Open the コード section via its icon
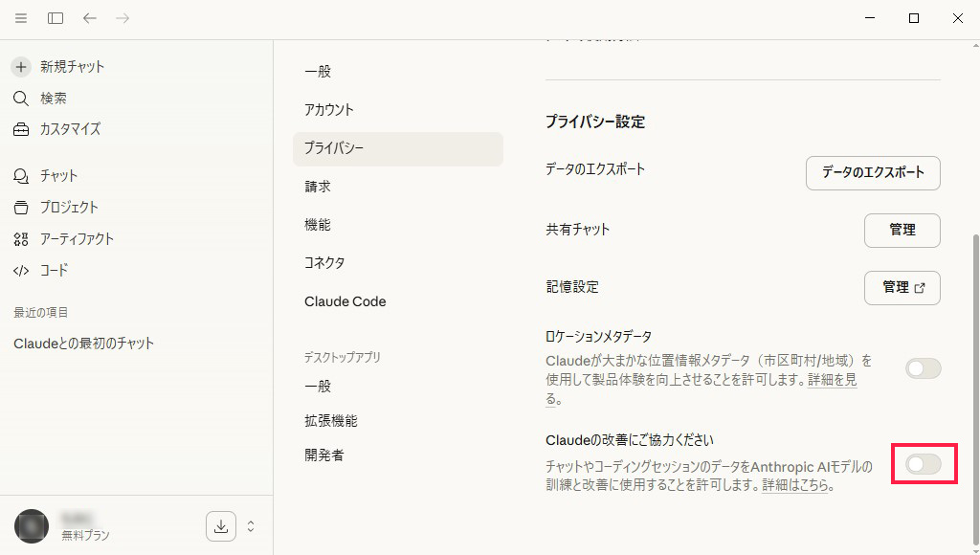Image resolution: width=980 pixels, height=555 pixels. pos(20,270)
